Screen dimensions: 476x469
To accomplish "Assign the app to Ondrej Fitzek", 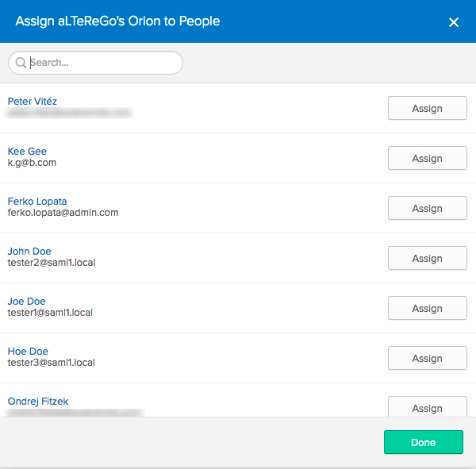I will click(x=427, y=407).
